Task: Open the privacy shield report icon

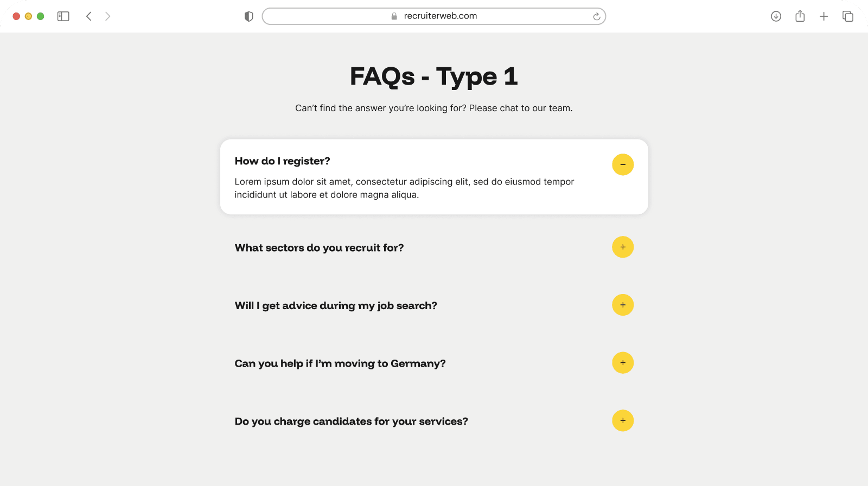Action: coord(249,16)
